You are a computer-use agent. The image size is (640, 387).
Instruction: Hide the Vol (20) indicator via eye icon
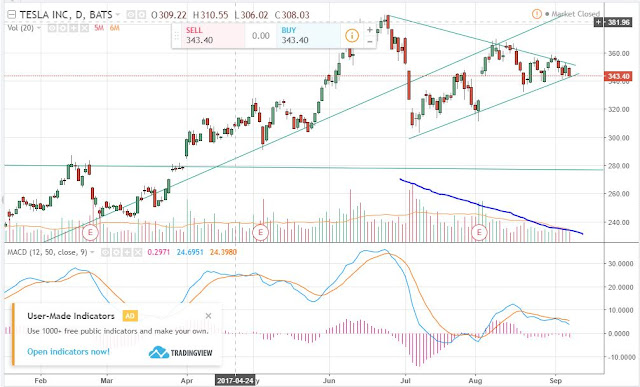point(52,28)
